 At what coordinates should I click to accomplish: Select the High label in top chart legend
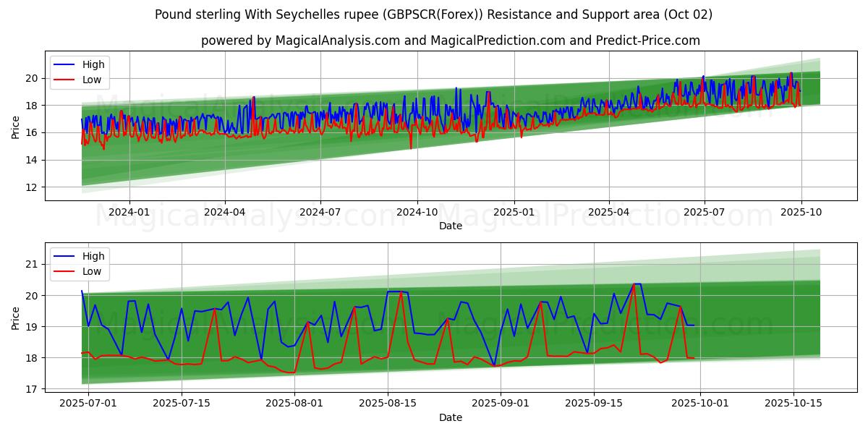coord(93,64)
